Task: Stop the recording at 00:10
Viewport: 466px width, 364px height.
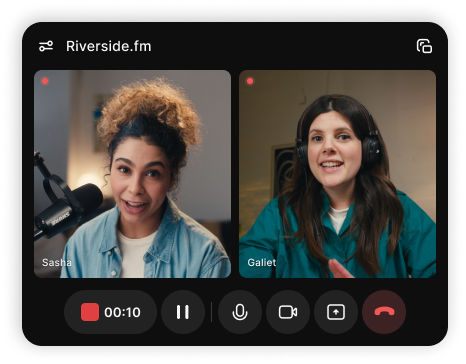Action: (110, 312)
